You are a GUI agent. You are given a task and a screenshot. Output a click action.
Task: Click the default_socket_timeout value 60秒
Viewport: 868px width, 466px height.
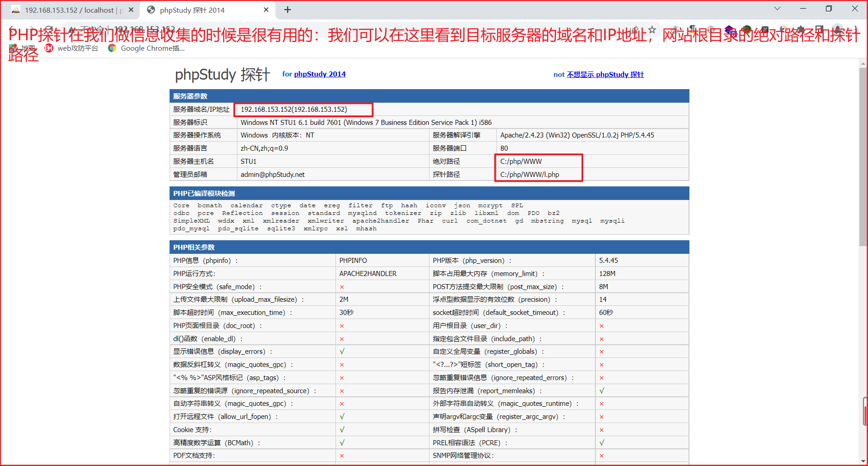pos(606,313)
